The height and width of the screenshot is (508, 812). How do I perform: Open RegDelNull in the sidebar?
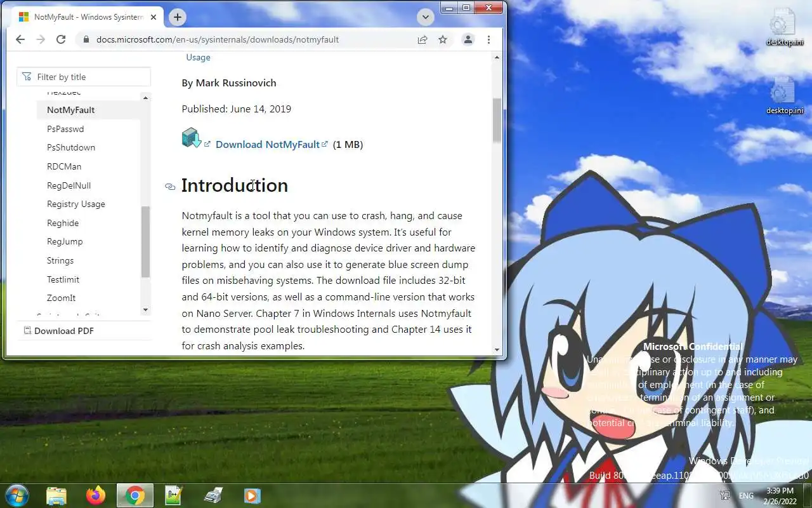coord(69,185)
